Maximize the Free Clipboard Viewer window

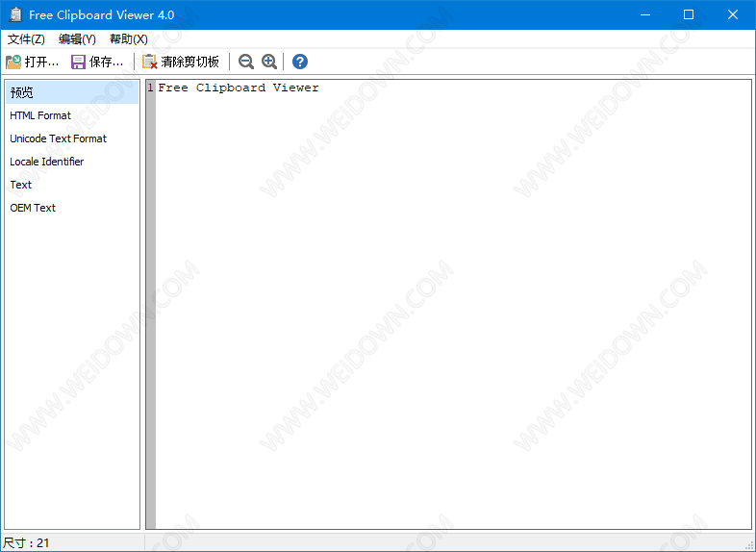689,14
